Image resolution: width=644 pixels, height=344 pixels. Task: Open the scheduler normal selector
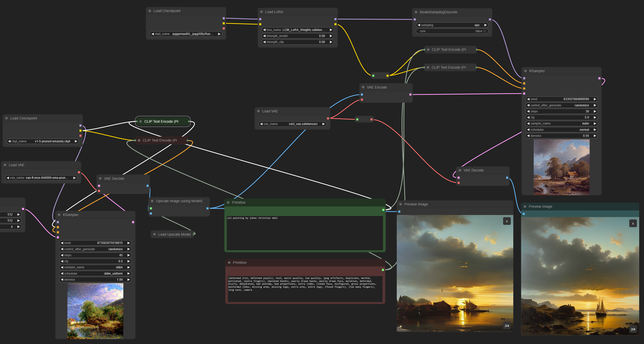click(x=562, y=130)
